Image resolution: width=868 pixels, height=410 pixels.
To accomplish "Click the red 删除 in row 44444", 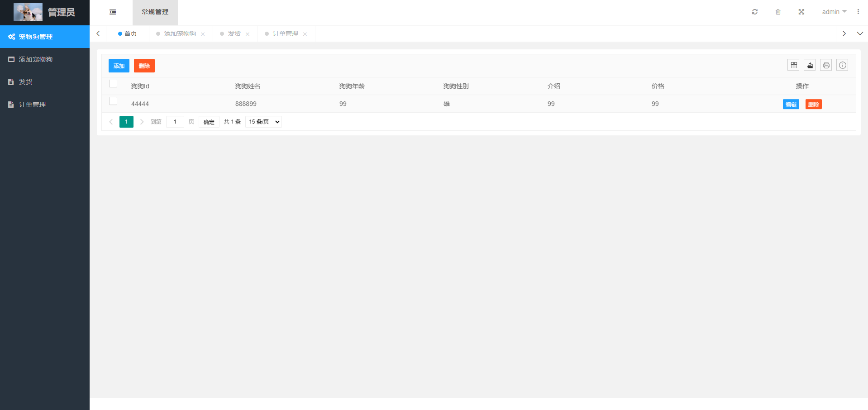I will coord(814,104).
